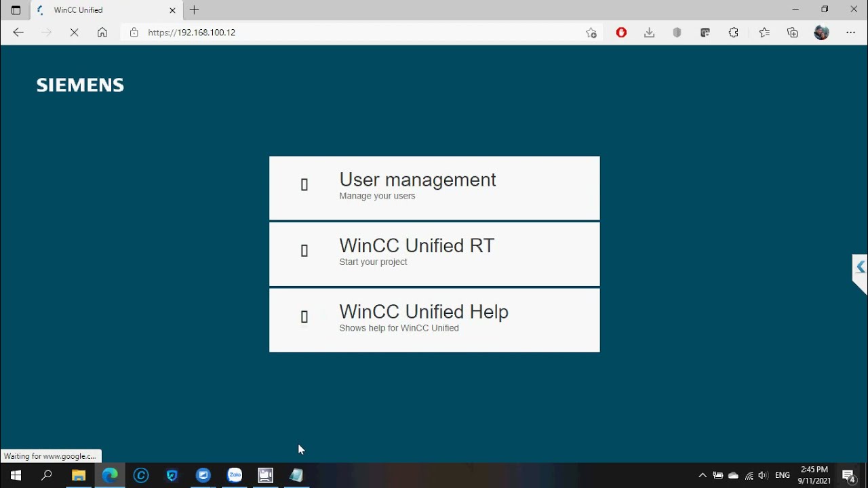Screen dimensions: 868x488
Task: Click the grey shield extension icon
Action: tap(677, 32)
